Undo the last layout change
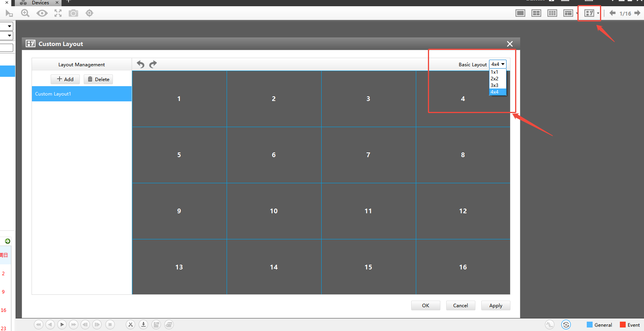Viewport: 644px width, 331px height. coord(141,64)
